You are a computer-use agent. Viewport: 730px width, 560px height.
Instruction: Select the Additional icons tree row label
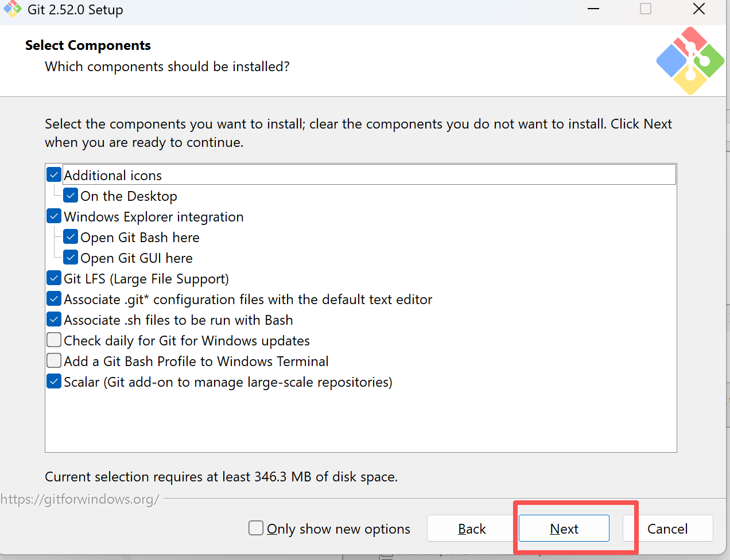click(113, 175)
